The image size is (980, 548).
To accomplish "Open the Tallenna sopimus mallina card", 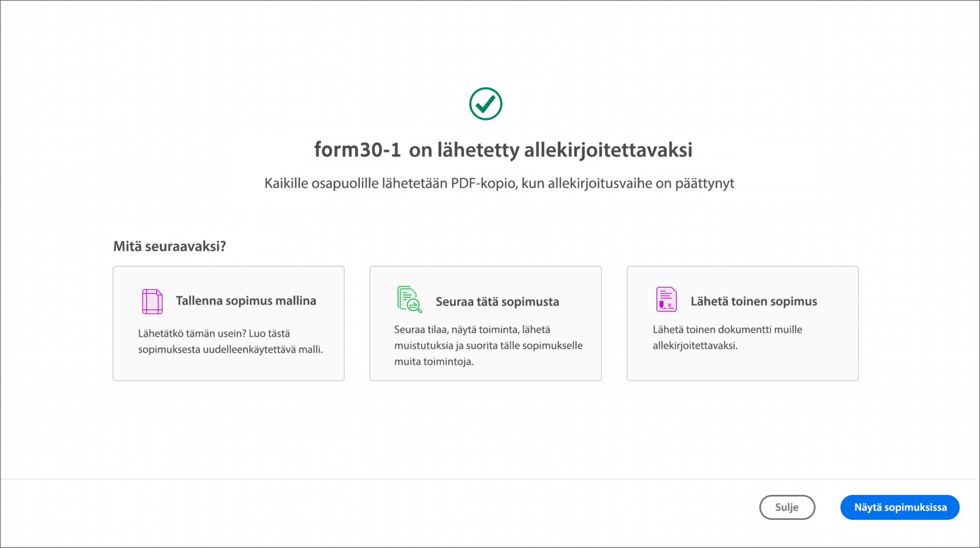I will click(x=228, y=323).
